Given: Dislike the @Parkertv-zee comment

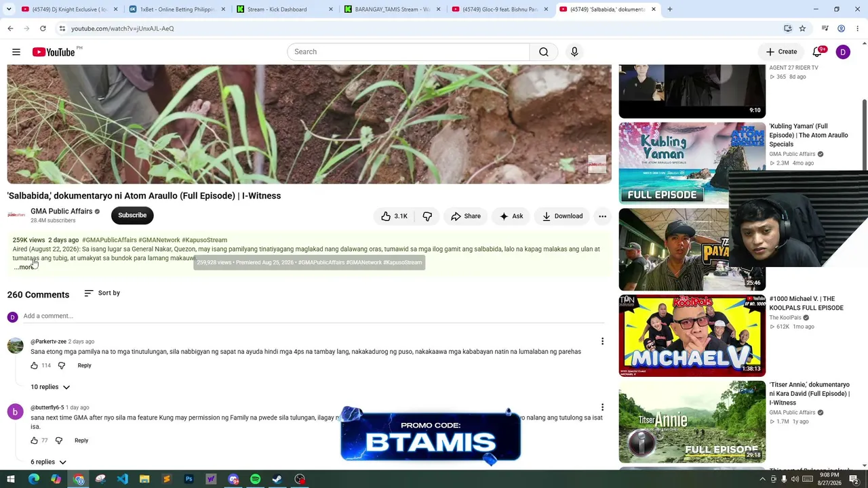Looking at the screenshot, I should click(x=62, y=365).
